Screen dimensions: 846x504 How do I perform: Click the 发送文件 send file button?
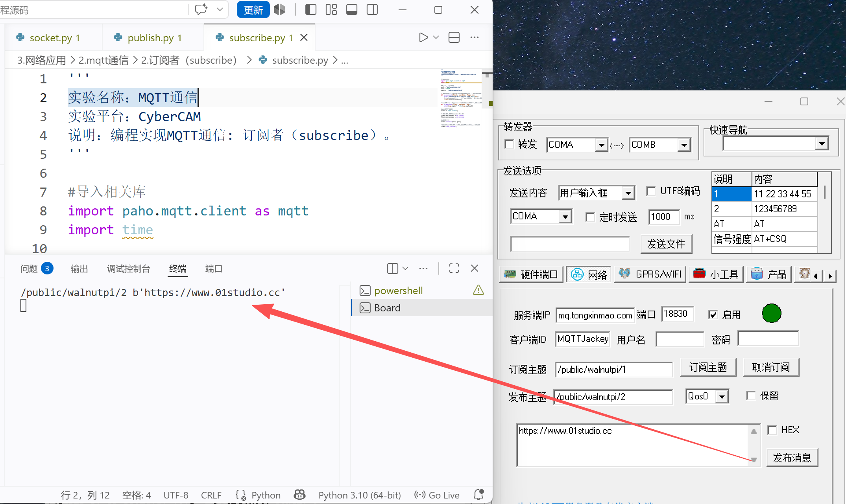[666, 244]
